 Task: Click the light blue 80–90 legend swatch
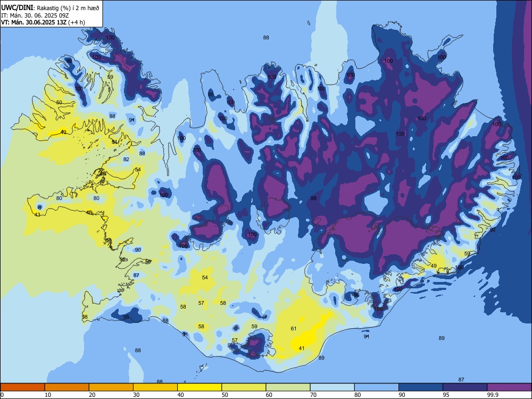coord(377,387)
